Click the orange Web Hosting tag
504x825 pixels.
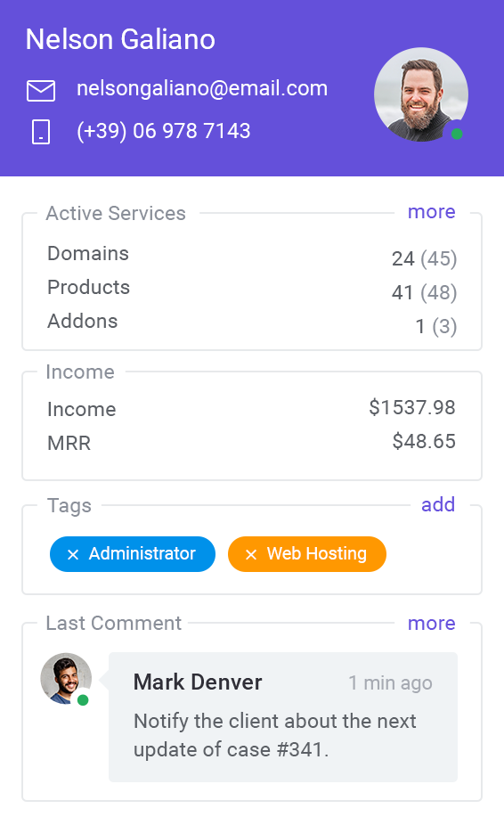[306, 554]
